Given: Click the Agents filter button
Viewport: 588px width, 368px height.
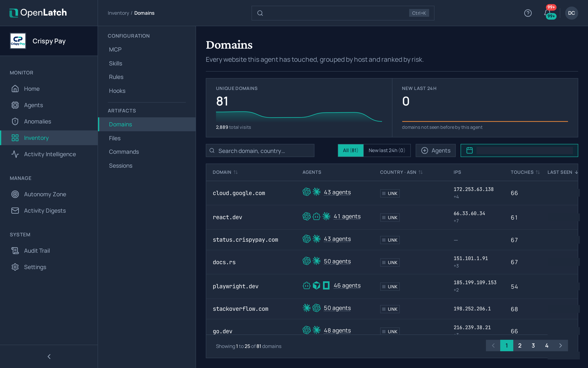Looking at the screenshot, I should click(x=435, y=150).
